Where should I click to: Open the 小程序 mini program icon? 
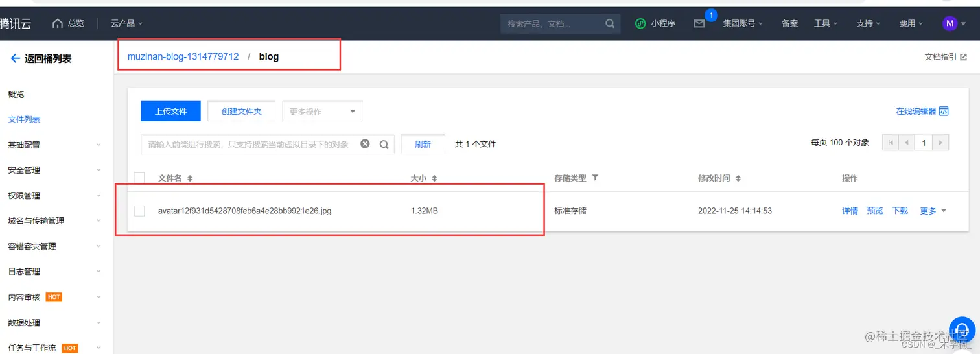pos(640,23)
